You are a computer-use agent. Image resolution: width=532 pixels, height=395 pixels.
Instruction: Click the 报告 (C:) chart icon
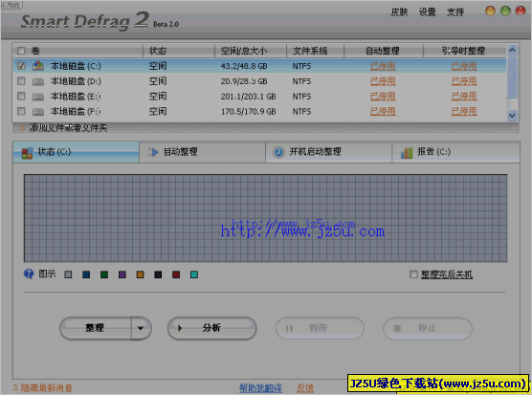point(407,153)
